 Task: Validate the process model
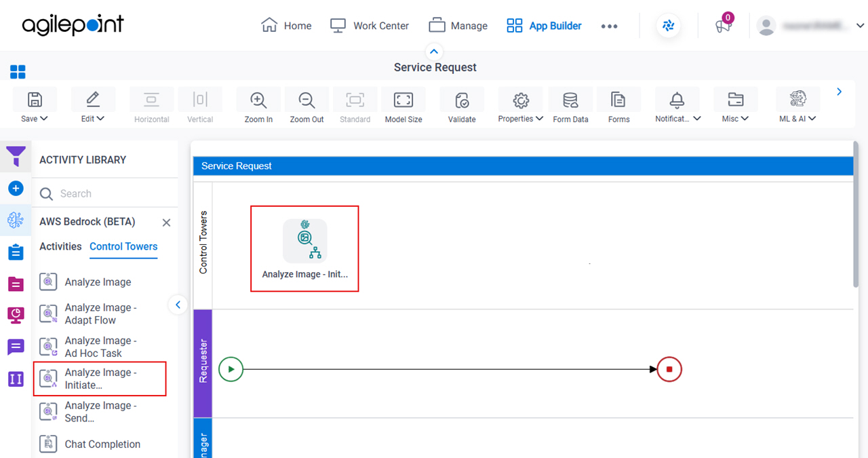[462, 100]
